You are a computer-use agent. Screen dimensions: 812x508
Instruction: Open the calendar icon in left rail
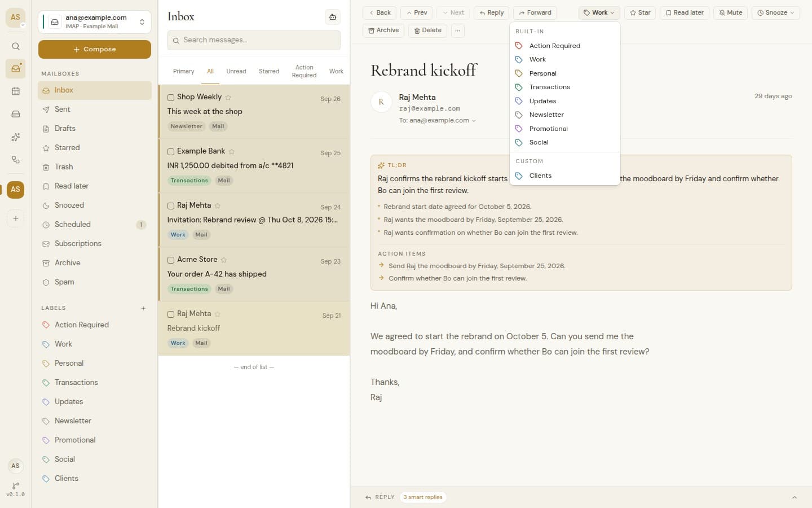coord(16,91)
